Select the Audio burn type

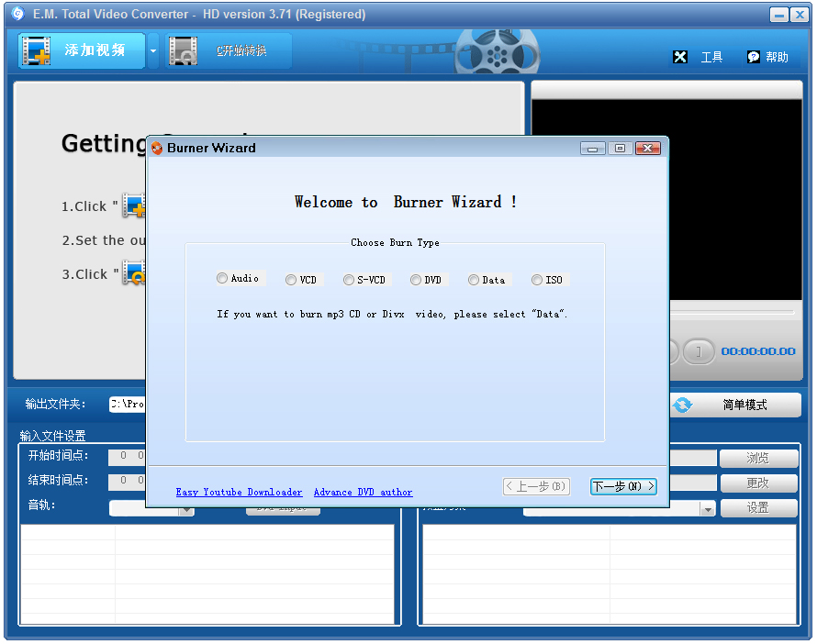pyautogui.click(x=221, y=278)
